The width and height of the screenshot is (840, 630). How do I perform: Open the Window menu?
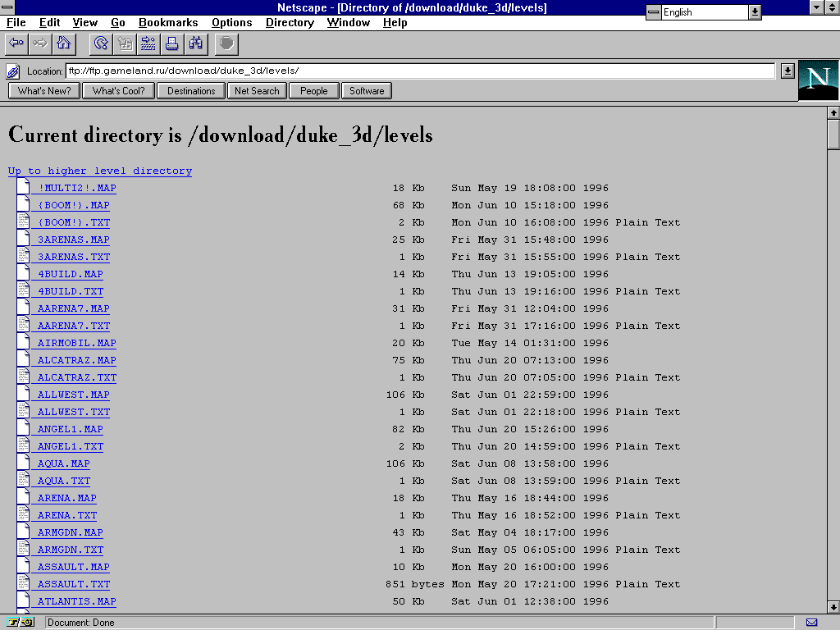click(348, 22)
